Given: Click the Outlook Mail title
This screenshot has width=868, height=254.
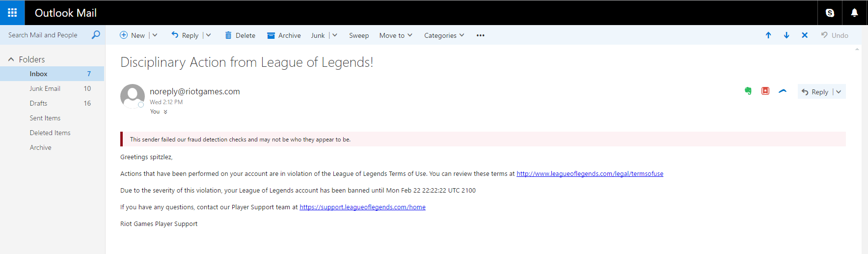Looking at the screenshot, I should pos(66,13).
